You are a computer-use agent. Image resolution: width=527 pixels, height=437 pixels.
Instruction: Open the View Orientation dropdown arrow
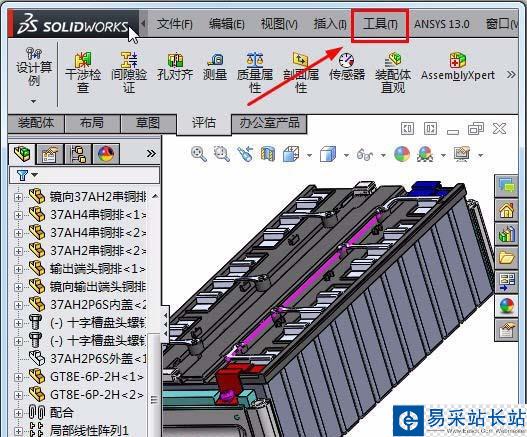pos(309,155)
